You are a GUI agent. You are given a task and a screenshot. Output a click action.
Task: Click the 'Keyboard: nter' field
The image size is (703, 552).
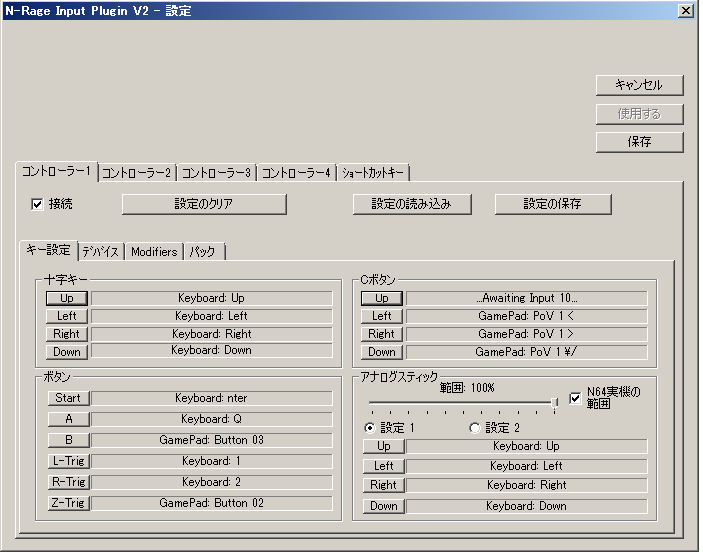tap(212, 398)
